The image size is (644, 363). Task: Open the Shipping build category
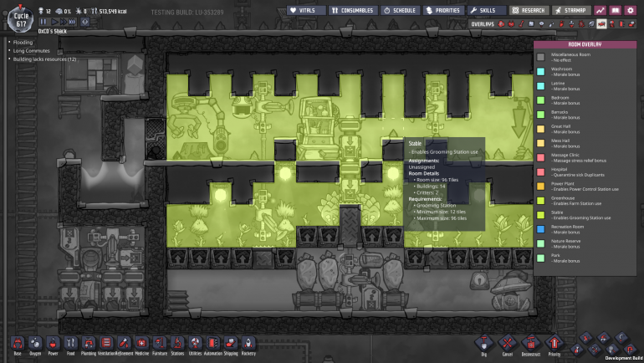point(230,343)
